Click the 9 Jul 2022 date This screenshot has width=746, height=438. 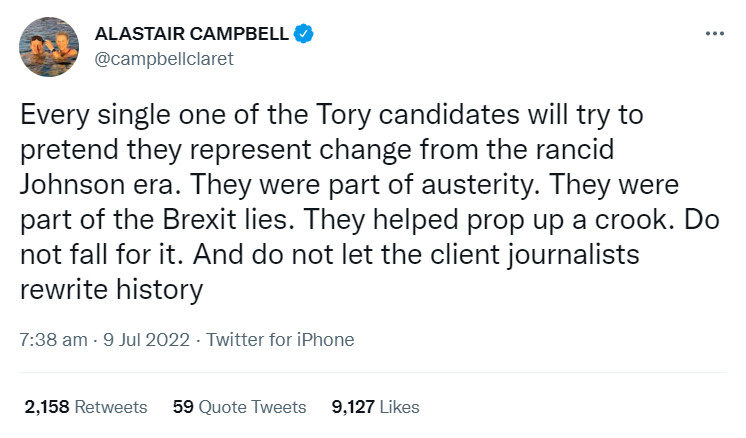150,340
